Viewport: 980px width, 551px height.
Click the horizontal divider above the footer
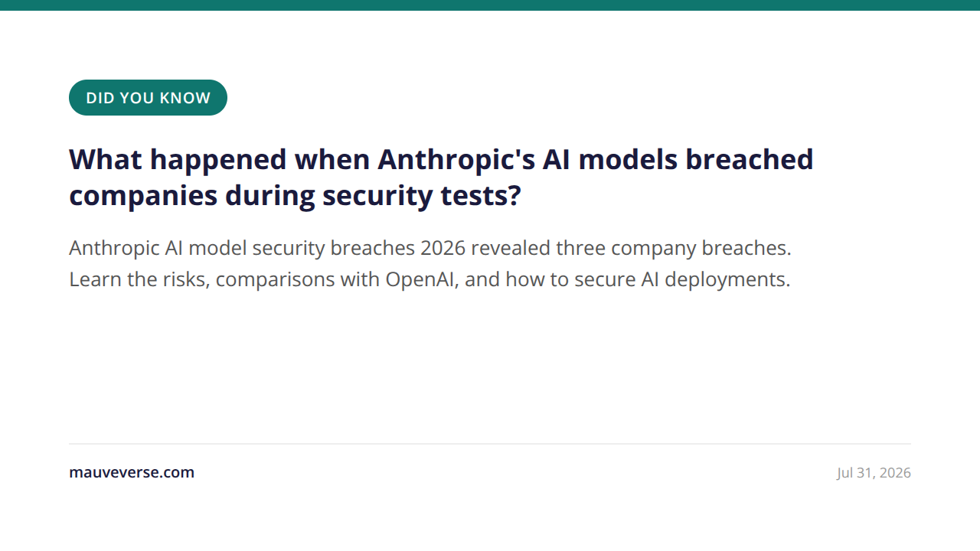[490, 444]
